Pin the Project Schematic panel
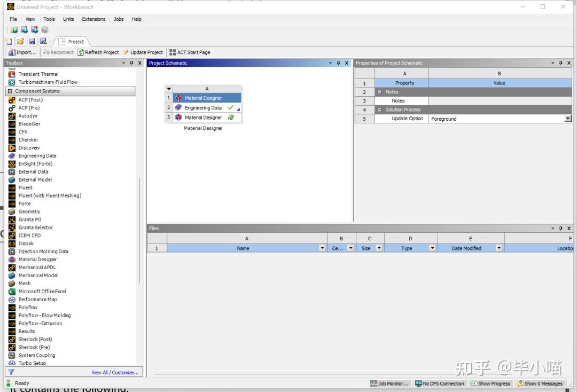The height and width of the screenshot is (392, 577). click(338, 63)
